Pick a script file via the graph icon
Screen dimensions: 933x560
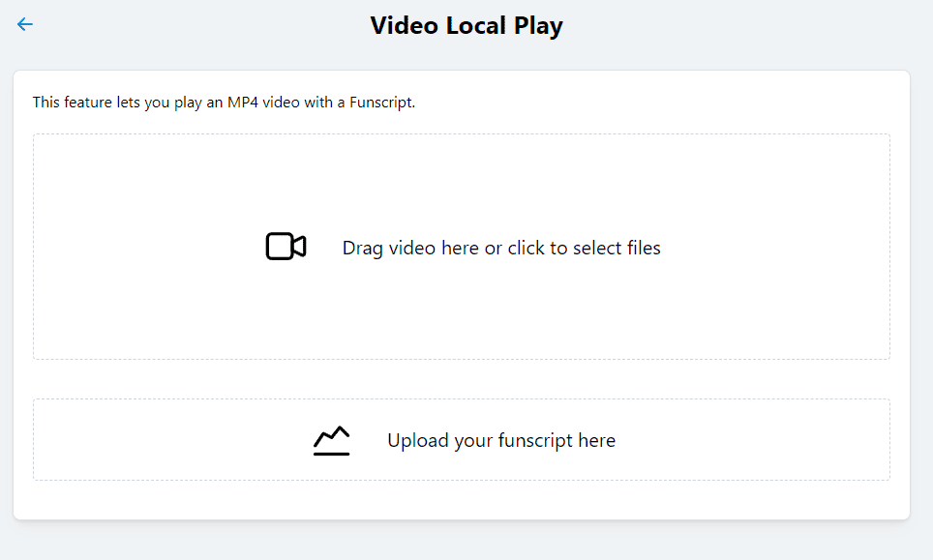[x=331, y=440]
